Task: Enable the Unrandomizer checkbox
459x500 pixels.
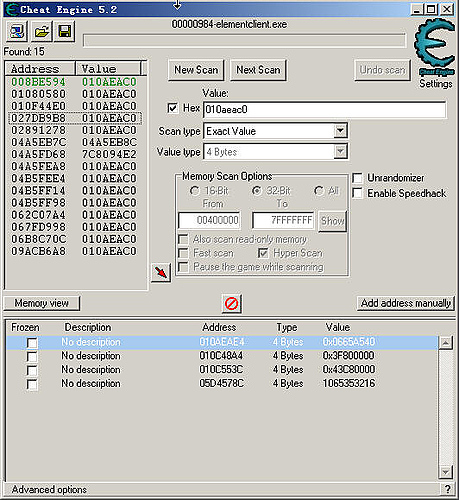Action: click(358, 178)
